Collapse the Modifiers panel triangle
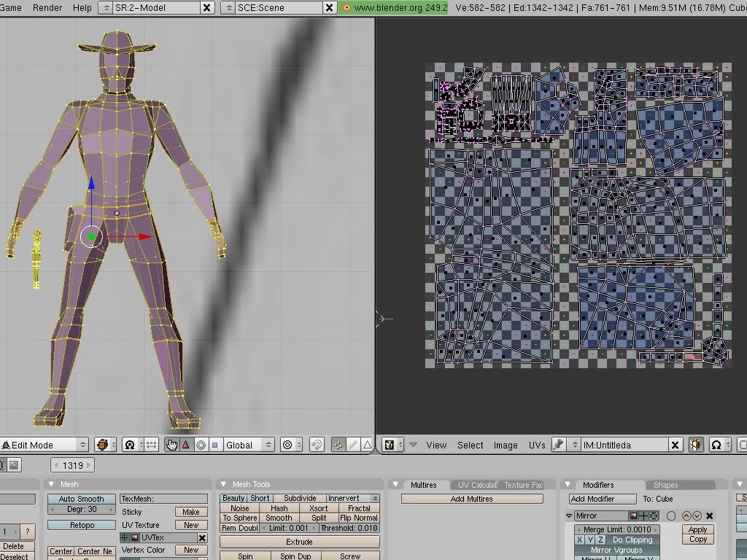The height and width of the screenshot is (560, 747). click(568, 485)
